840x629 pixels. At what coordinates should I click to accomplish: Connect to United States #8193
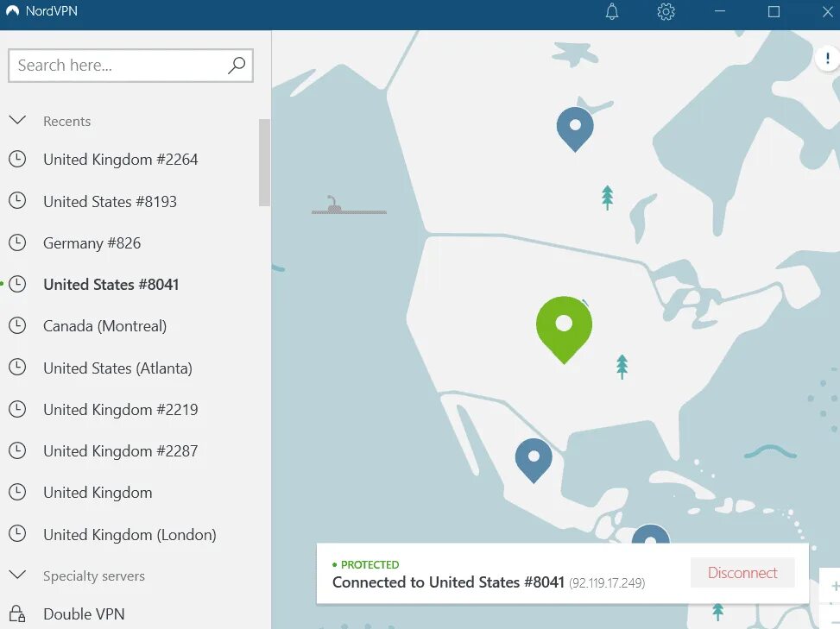(x=110, y=201)
